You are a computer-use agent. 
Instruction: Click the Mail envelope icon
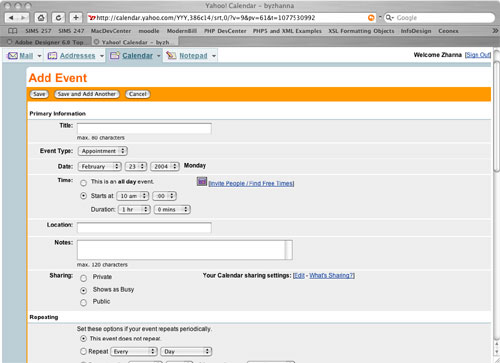coord(13,55)
